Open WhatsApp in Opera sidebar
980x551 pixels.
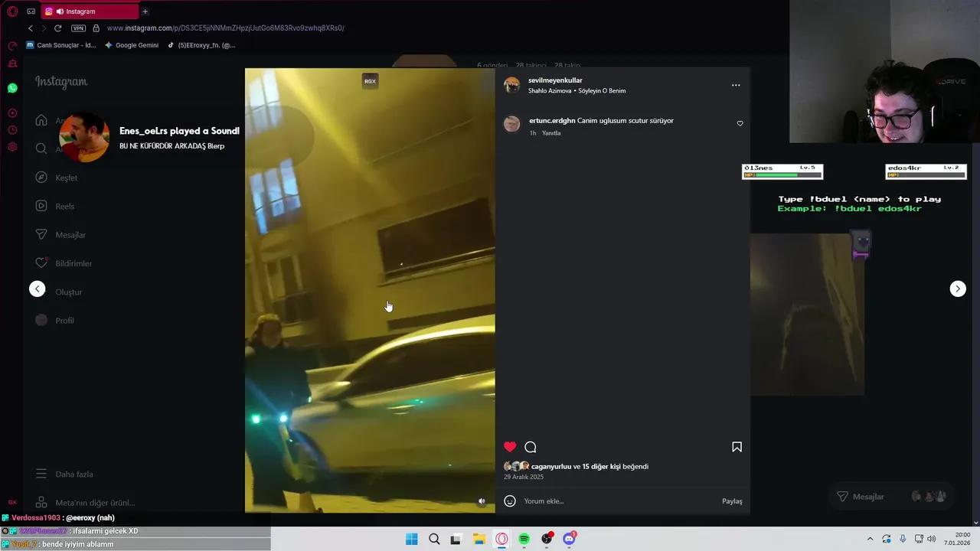click(x=12, y=88)
